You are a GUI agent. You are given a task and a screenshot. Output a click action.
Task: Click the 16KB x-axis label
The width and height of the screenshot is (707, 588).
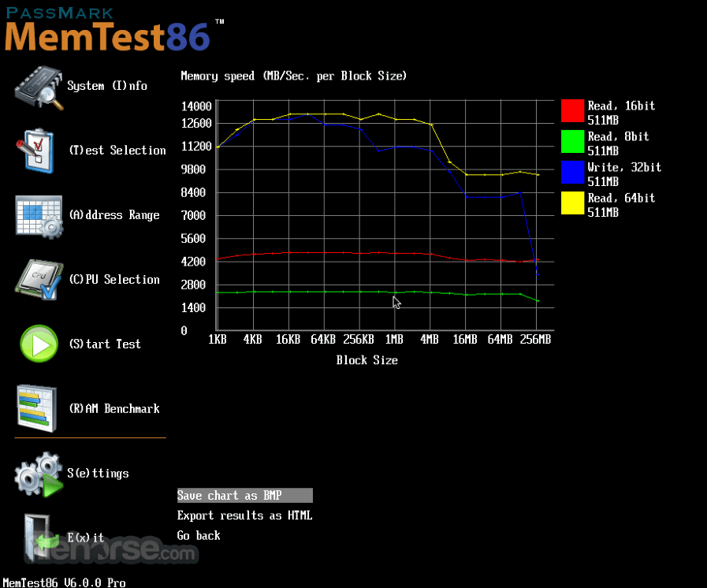coord(288,339)
